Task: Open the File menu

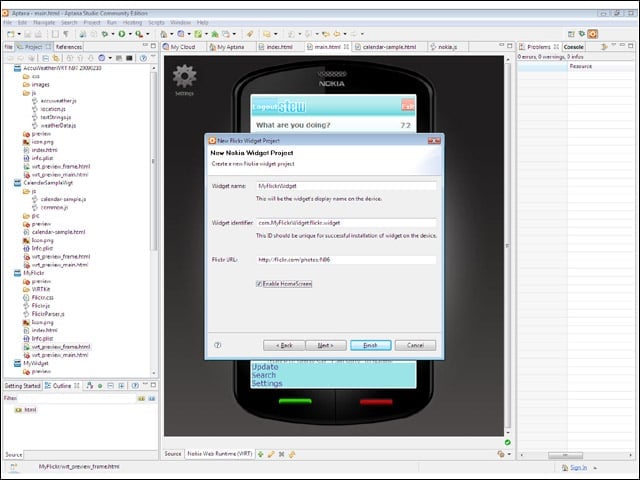Action: pos(7,22)
